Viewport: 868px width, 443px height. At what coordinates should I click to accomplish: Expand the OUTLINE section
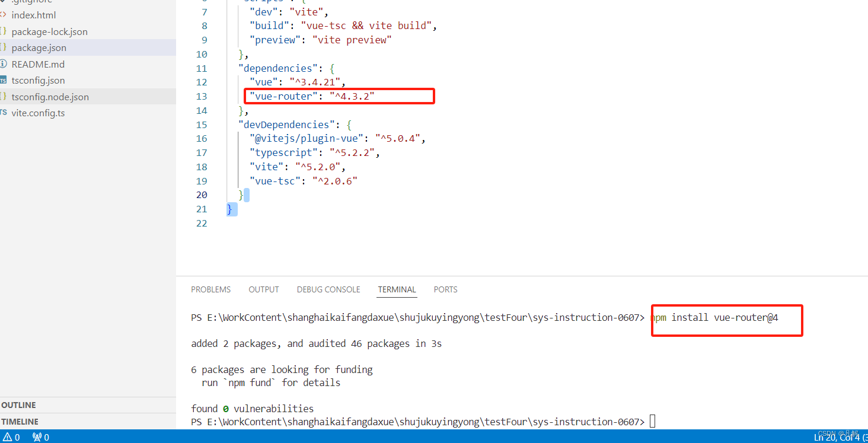click(18, 405)
